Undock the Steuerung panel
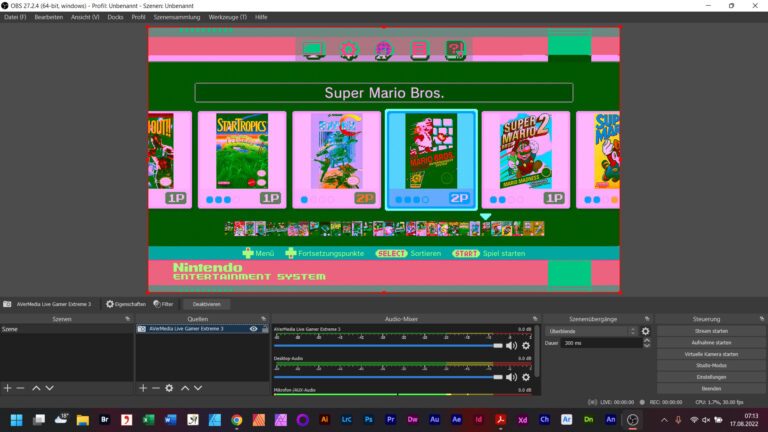Image resolution: width=768 pixels, height=432 pixels. pos(762,319)
